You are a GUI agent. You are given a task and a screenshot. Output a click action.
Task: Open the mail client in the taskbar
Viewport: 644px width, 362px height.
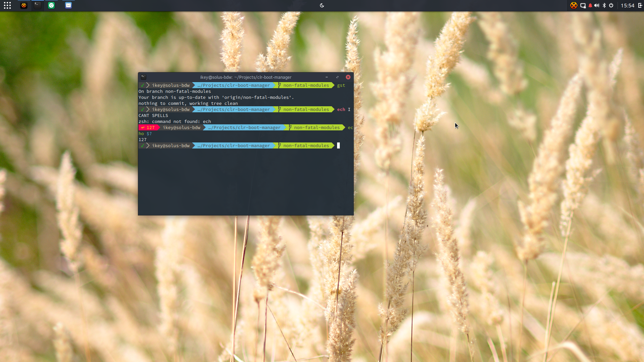pos(68,5)
